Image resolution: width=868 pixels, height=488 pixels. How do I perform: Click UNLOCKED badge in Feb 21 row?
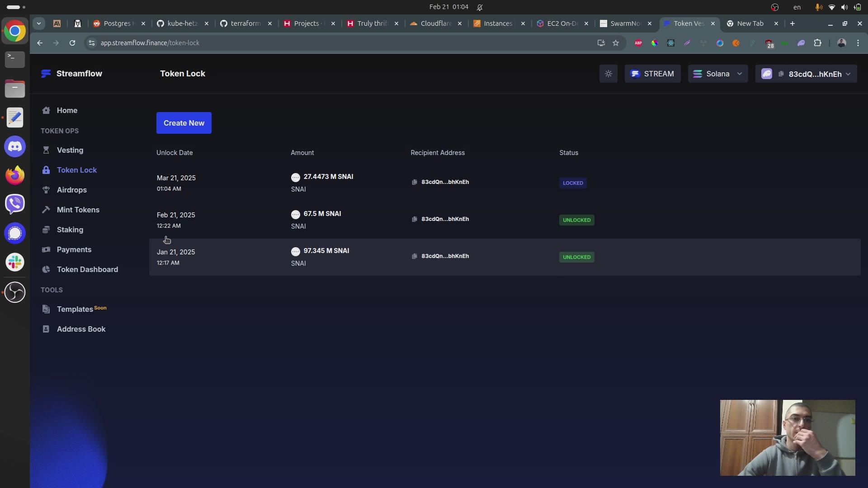coord(576,220)
